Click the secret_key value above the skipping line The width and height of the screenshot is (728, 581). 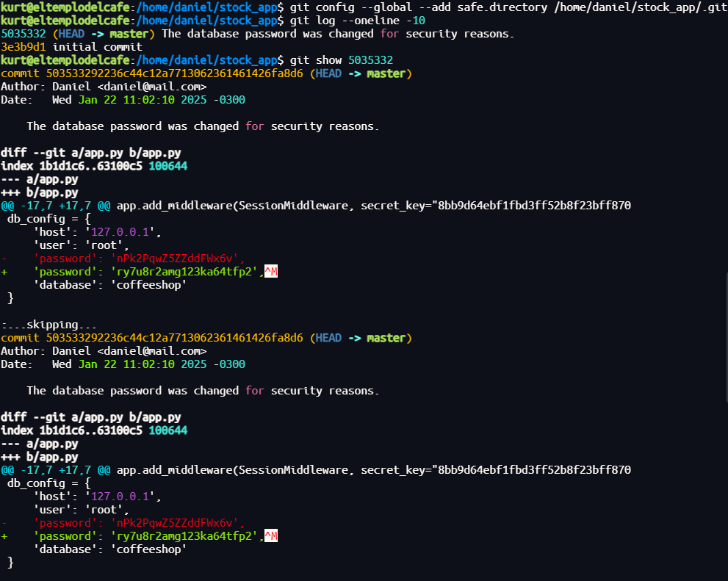534,206
